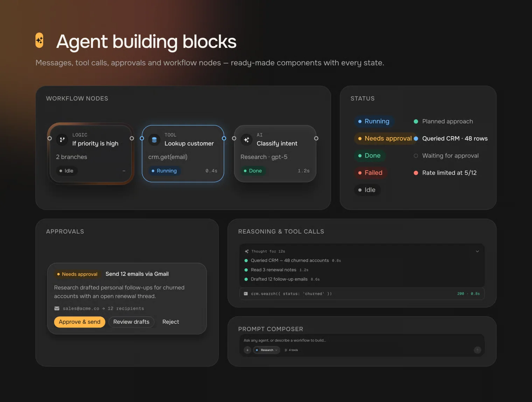
Task: Click the send arrow in prompt composer
Action: (477, 350)
